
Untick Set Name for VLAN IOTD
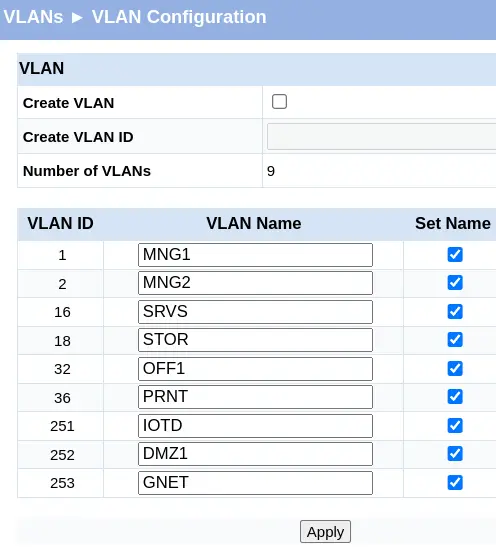(455, 426)
